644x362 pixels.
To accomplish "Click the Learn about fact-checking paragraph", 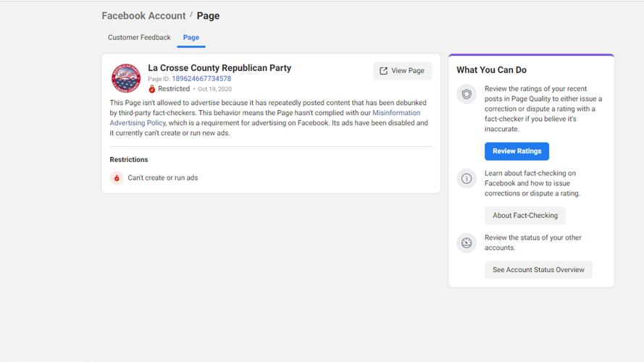I will coord(532,183).
